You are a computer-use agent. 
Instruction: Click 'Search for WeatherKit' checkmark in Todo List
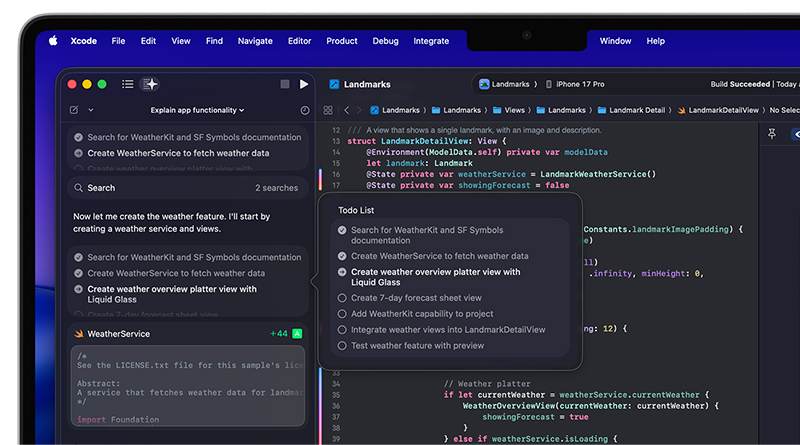pyautogui.click(x=342, y=230)
